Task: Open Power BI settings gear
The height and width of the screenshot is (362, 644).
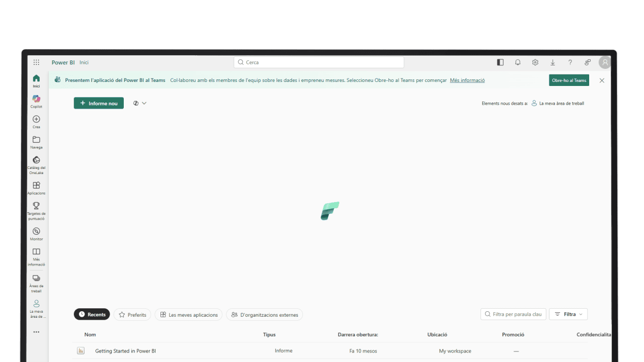Action: point(535,62)
